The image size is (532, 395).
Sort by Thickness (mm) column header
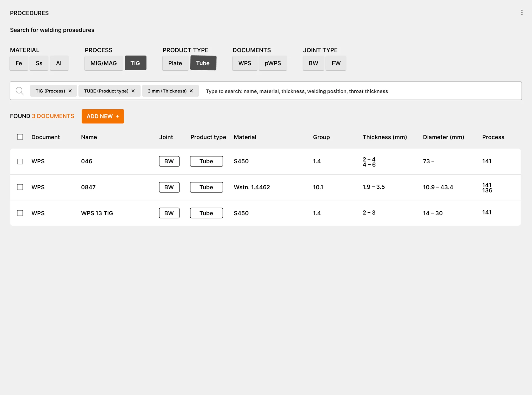(x=384, y=137)
